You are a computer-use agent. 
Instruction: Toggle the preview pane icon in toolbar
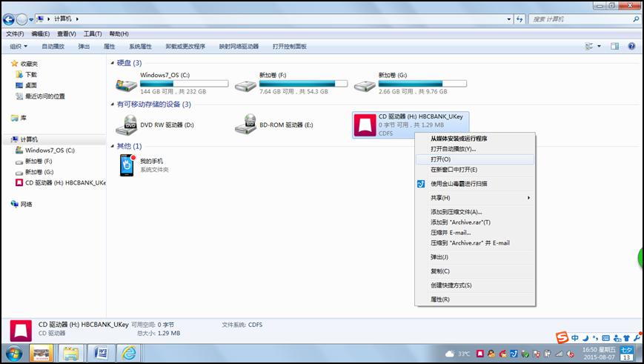(x=614, y=46)
